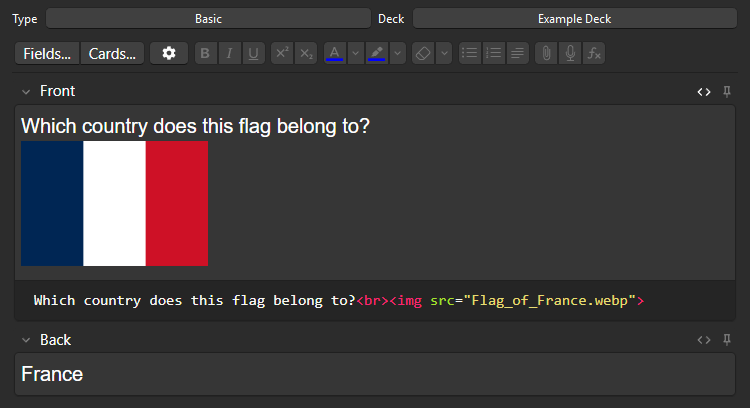
Task: Apply subscript formatting
Action: click(306, 53)
